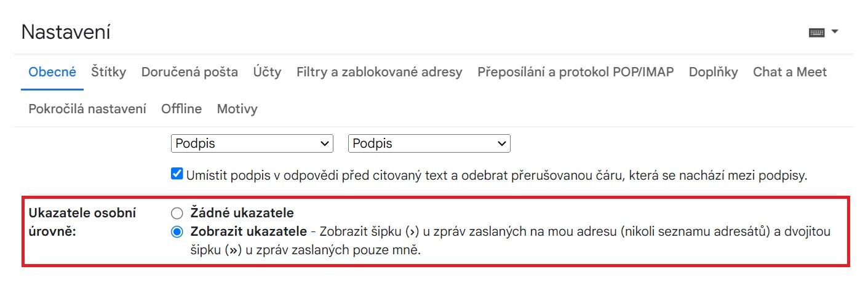Image resolution: width=868 pixels, height=285 pixels.
Task: Expand the first Podpis signature dropdown
Action: tap(252, 143)
